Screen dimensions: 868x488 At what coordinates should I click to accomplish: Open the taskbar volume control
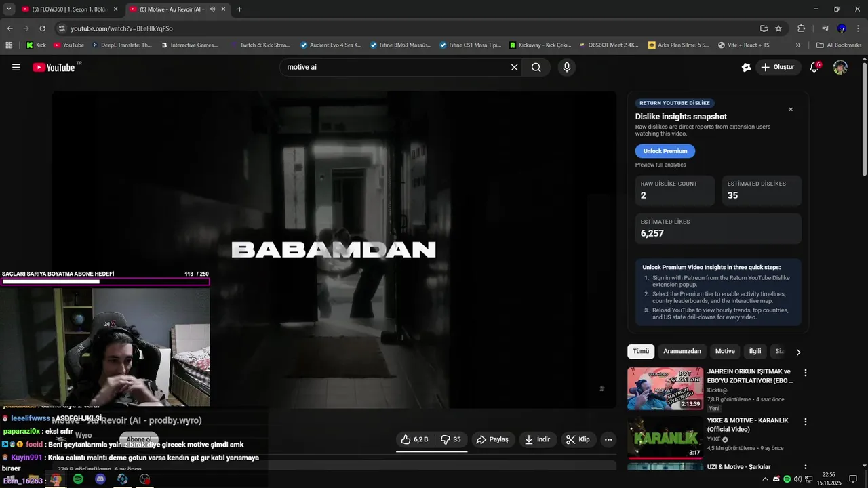(x=797, y=479)
